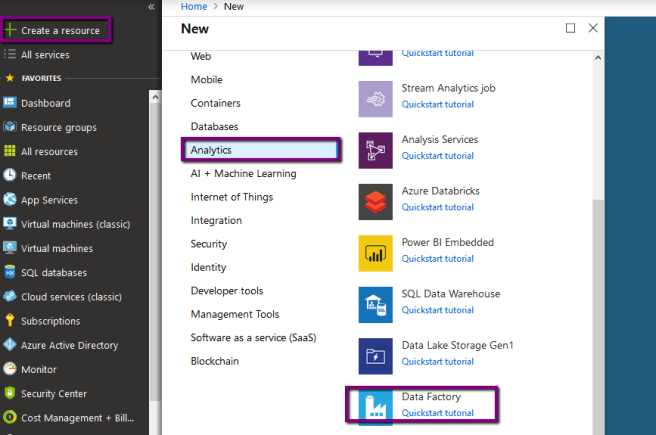Viewport: 656px width, 435px height.
Task: Choose the AI + Machine Learning category
Action: coord(243,173)
